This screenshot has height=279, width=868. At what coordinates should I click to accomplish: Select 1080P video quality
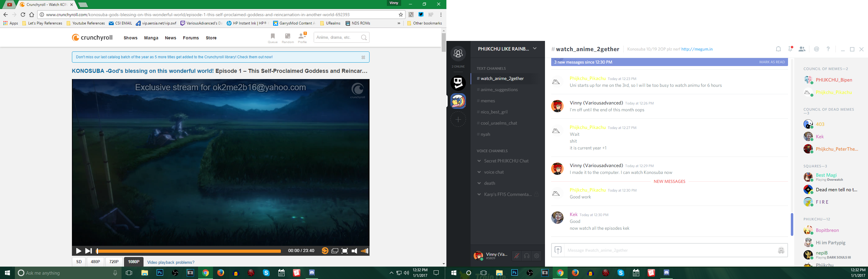(133, 262)
